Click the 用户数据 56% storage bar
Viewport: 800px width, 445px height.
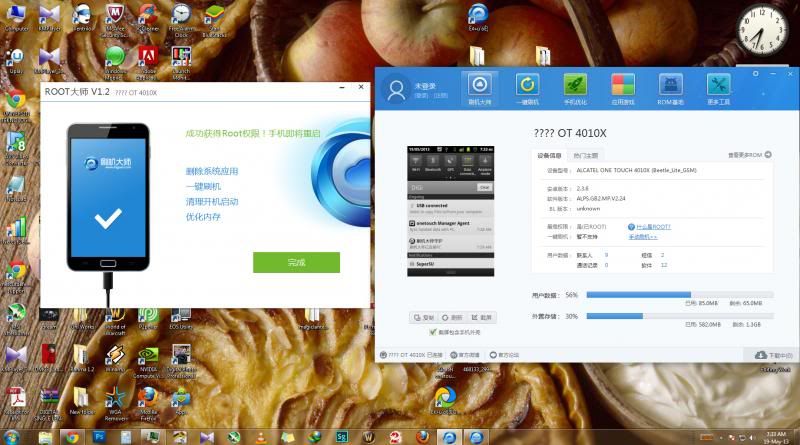point(680,294)
